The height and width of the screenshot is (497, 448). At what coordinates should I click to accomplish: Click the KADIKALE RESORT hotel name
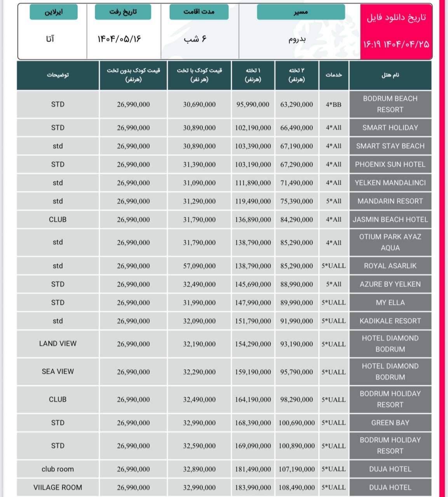390,321
